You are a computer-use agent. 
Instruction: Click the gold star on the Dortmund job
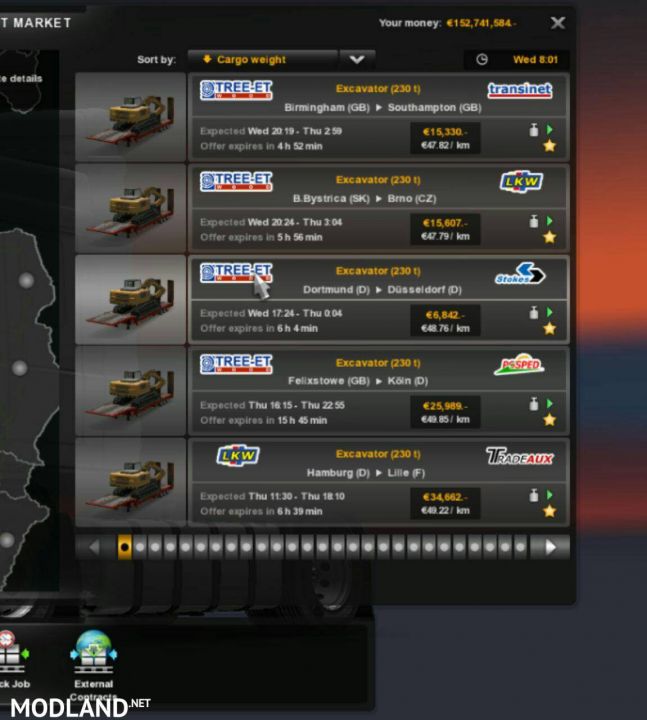tap(550, 328)
